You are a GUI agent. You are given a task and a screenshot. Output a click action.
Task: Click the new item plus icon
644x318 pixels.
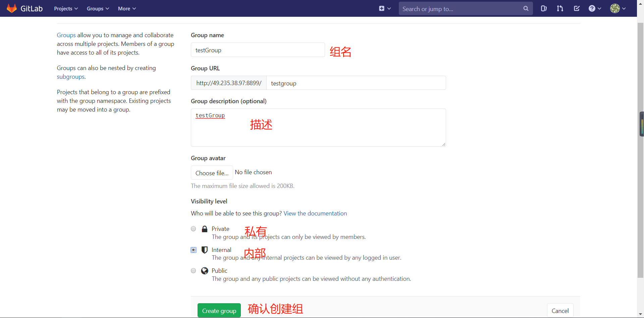pyautogui.click(x=381, y=8)
